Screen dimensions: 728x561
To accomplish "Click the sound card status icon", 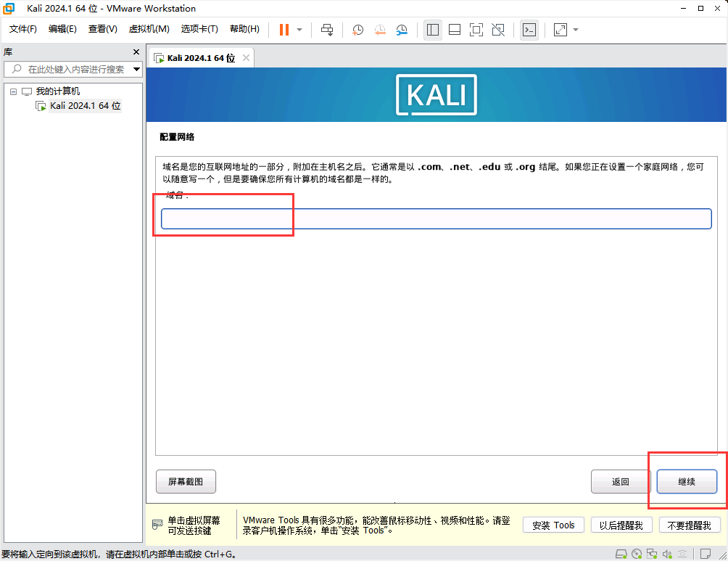I will click(x=669, y=554).
